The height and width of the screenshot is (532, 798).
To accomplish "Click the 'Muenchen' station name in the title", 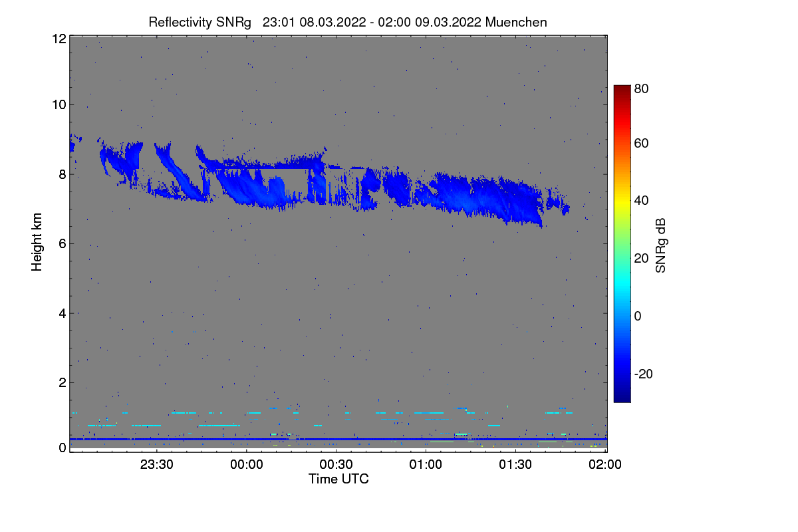I will (517, 22).
